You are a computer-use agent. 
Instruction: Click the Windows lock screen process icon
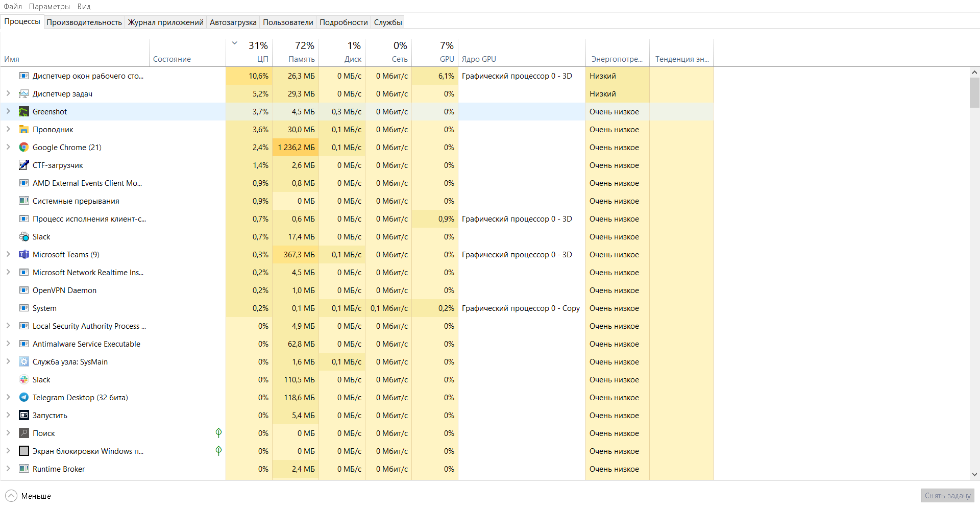pyautogui.click(x=23, y=451)
